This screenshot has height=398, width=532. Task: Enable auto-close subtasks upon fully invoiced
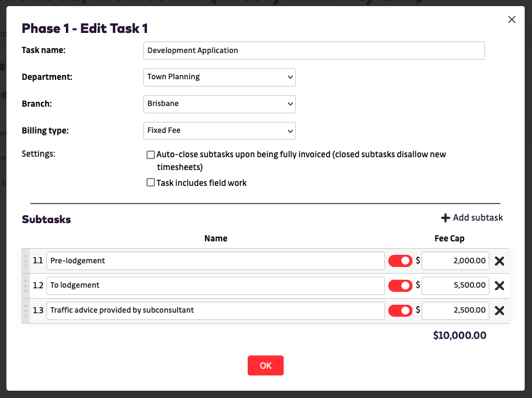pos(151,155)
